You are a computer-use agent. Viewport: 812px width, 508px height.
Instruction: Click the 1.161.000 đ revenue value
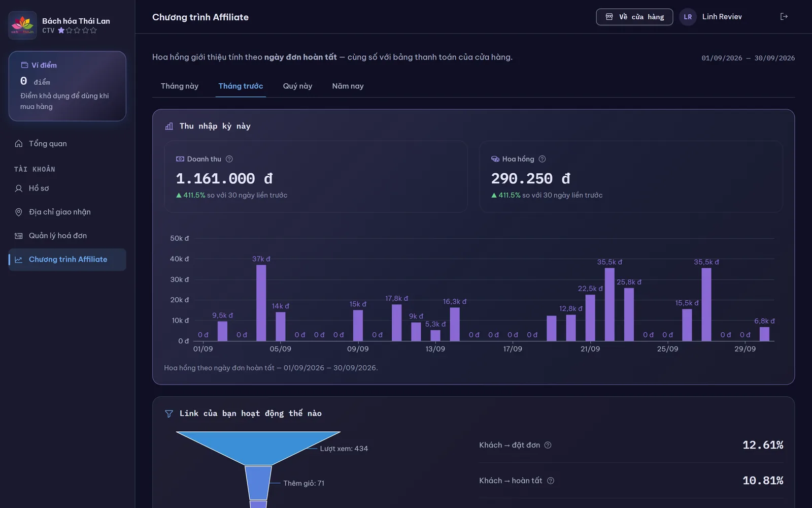(224, 179)
